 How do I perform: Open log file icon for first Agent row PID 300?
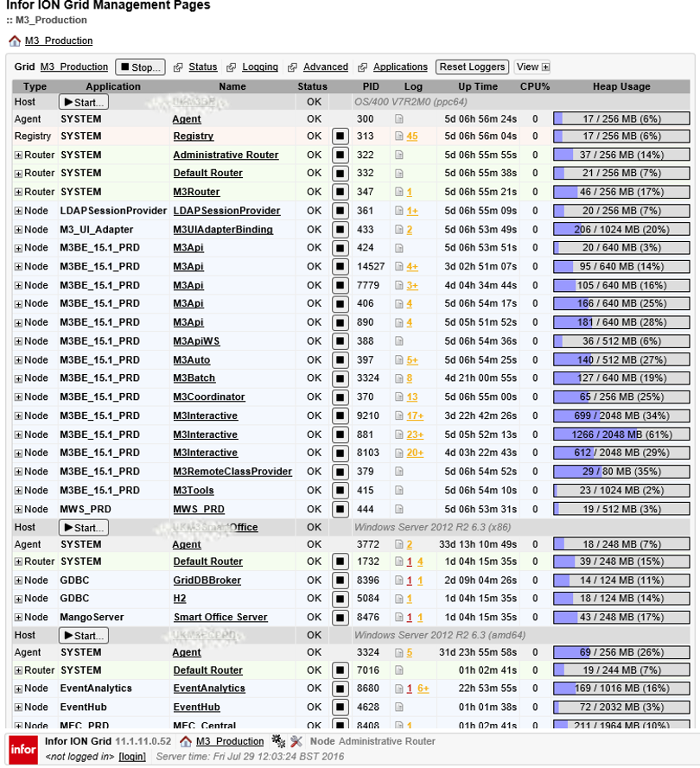point(399,119)
